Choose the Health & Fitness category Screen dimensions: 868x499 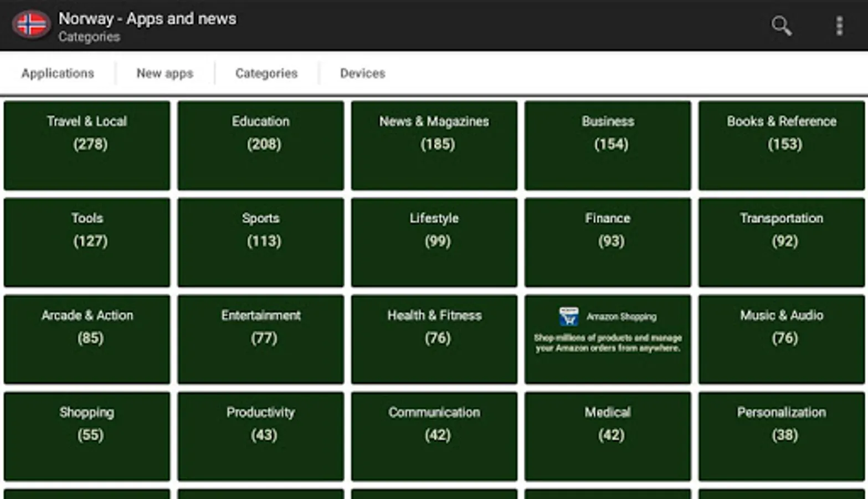click(x=434, y=339)
